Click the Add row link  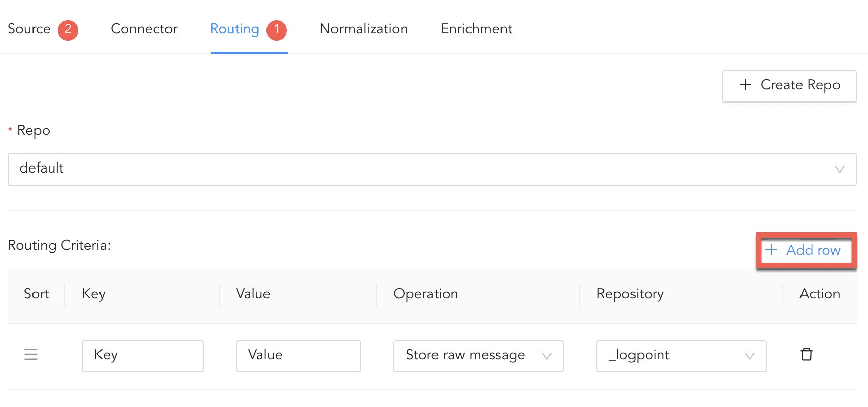(x=813, y=250)
